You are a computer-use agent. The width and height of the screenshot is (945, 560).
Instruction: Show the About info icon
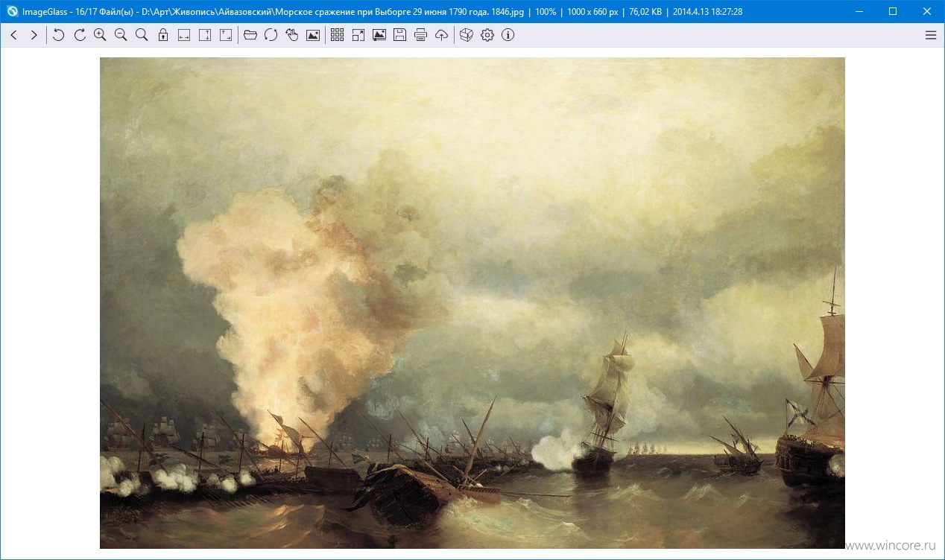coord(508,35)
